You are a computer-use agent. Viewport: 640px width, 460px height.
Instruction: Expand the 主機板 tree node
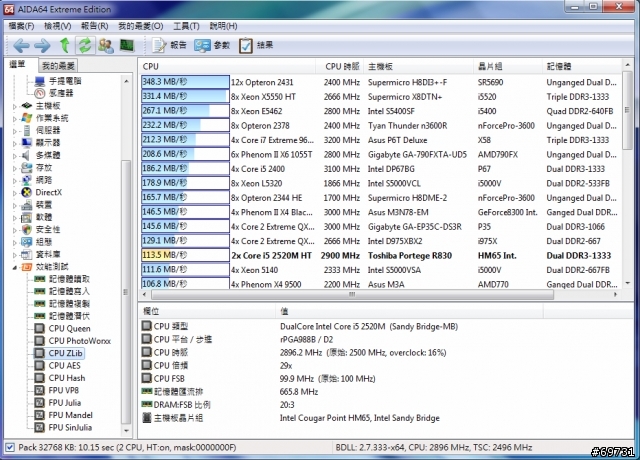[x=15, y=106]
